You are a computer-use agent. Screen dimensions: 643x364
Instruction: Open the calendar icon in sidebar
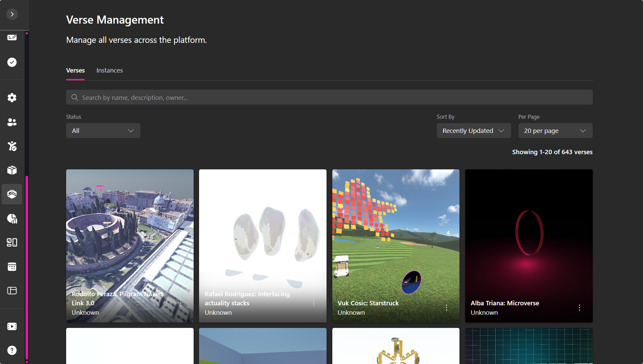point(12,267)
